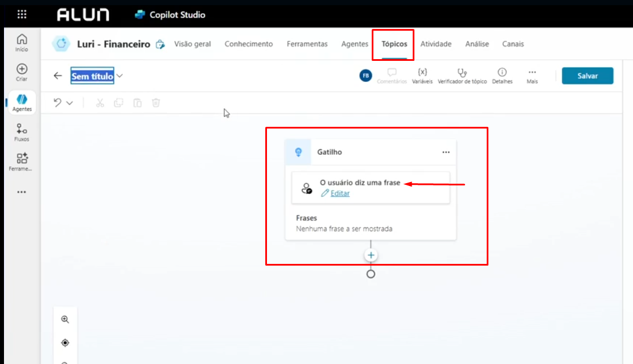Paste node from clipboard
This screenshot has width=633, height=364.
click(x=137, y=103)
